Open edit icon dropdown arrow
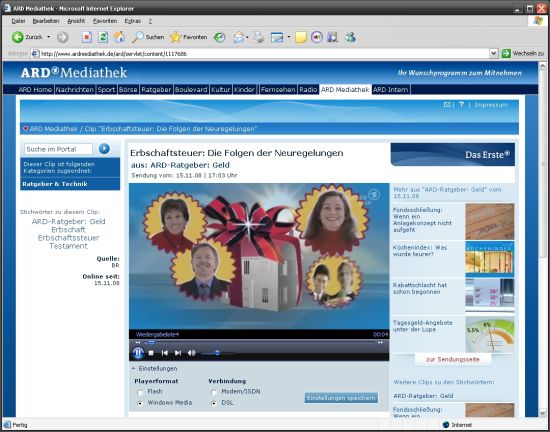Image resolution: width=550 pixels, height=432 pixels. coord(289,37)
